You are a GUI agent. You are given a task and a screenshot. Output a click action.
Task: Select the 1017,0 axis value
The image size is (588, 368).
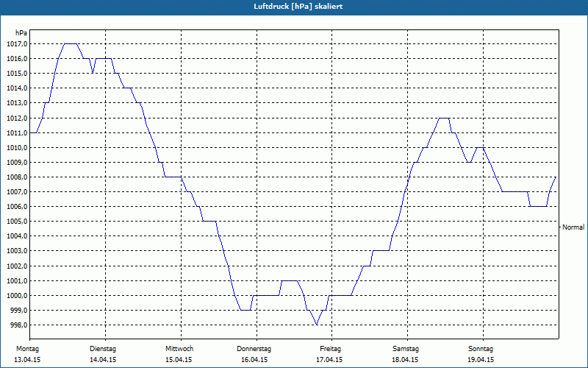coord(17,44)
